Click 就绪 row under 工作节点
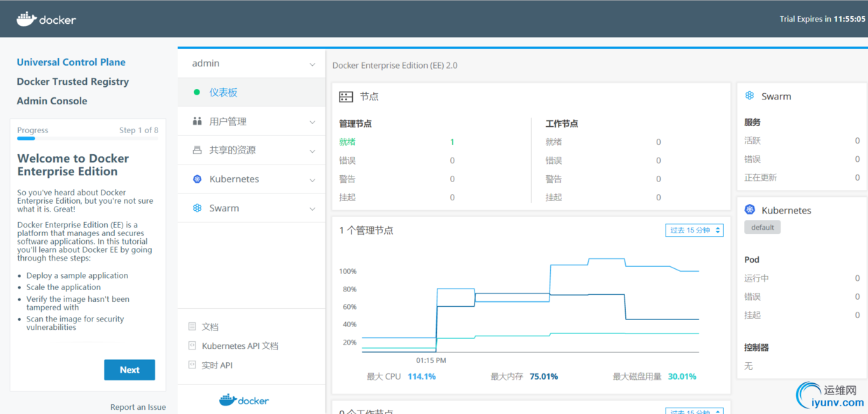 coord(603,142)
